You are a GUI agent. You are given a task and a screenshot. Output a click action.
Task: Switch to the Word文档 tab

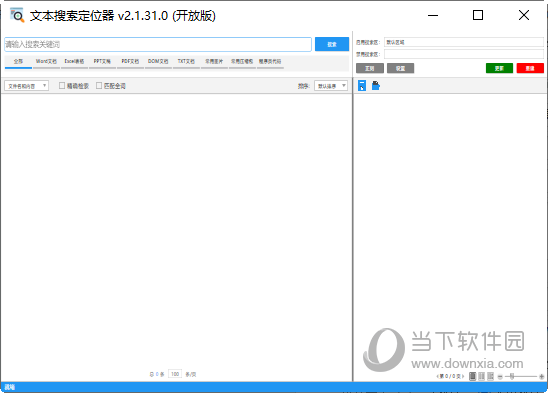[x=46, y=62]
